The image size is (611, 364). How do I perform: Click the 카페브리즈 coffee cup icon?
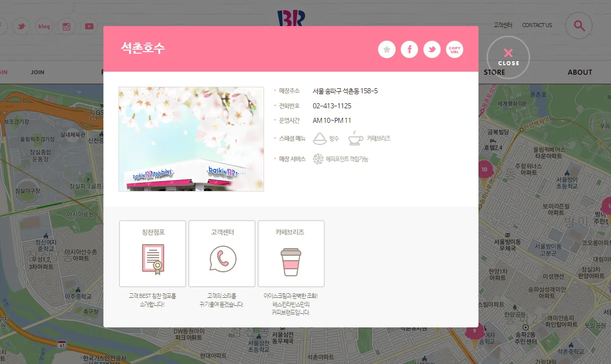(x=355, y=138)
